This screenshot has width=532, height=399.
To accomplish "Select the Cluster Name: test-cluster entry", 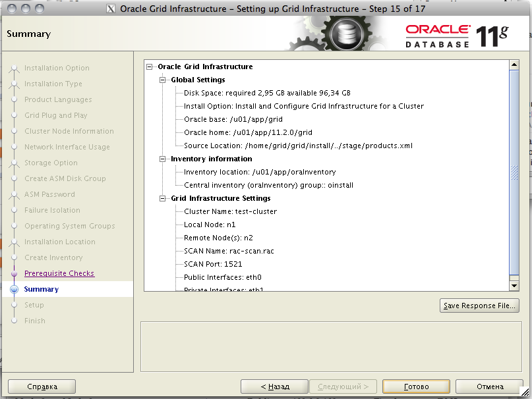I will pyautogui.click(x=230, y=211).
